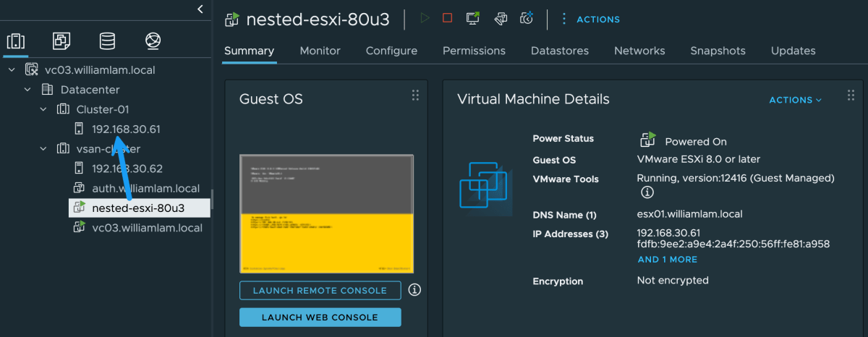Click the green Power On icon
Image resolution: width=868 pixels, height=337 pixels.
pos(425,18)
